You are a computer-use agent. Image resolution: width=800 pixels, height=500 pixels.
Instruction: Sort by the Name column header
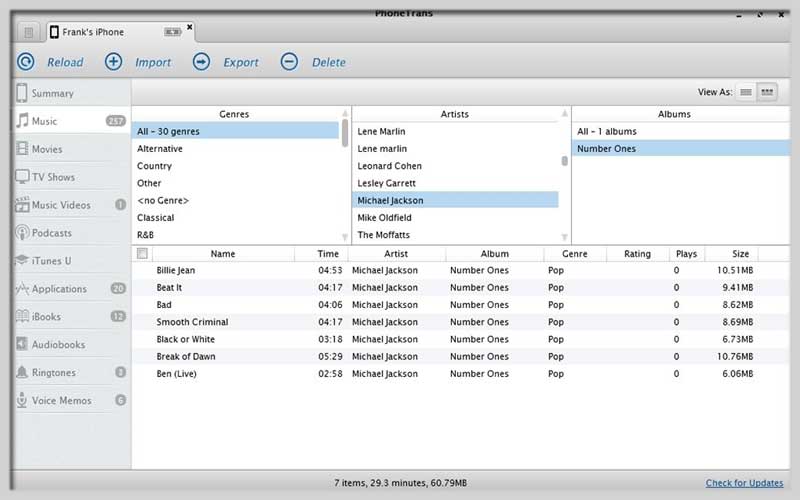point(223,254)
